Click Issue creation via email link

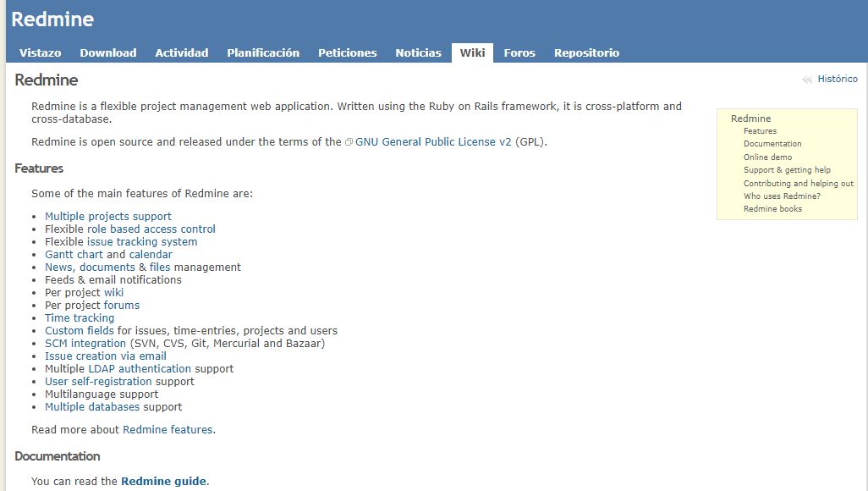click(105, 356)
